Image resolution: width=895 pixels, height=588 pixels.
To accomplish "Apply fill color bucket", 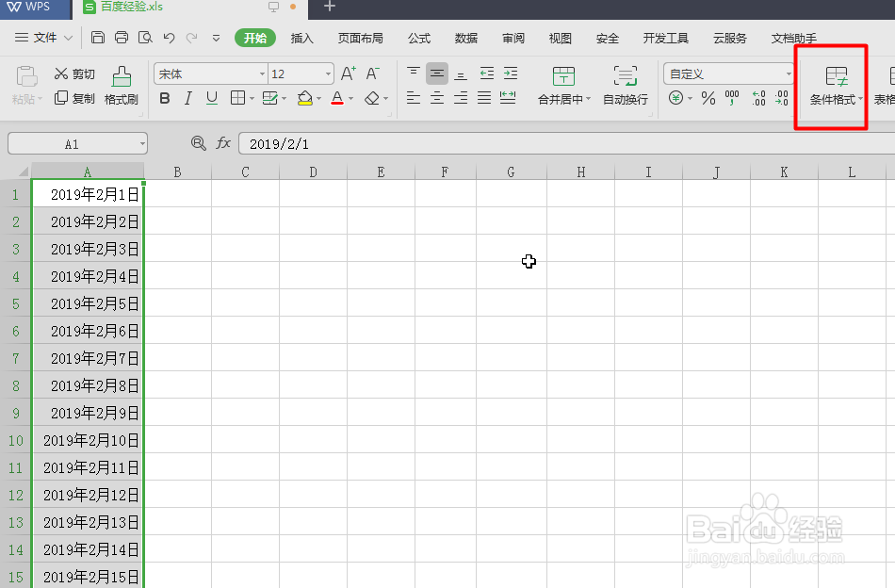I will (x=305, y=98).
